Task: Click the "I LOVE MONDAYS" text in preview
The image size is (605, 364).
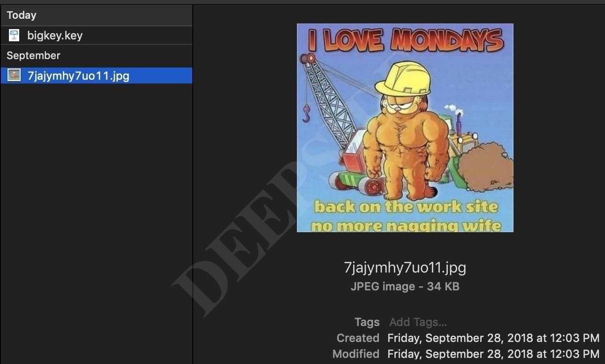Action: pyautogui.click(x=405, y=40)
